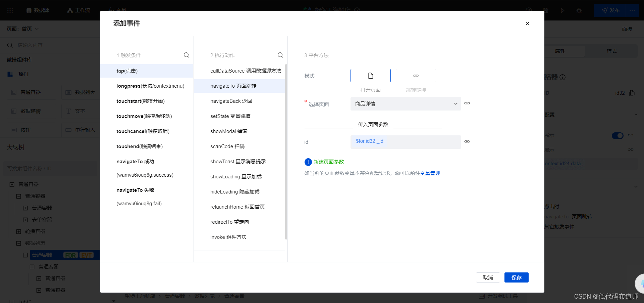This screenshot has height=303, width=644.
Task: Open the 变量管理 link
Action: 430,173
